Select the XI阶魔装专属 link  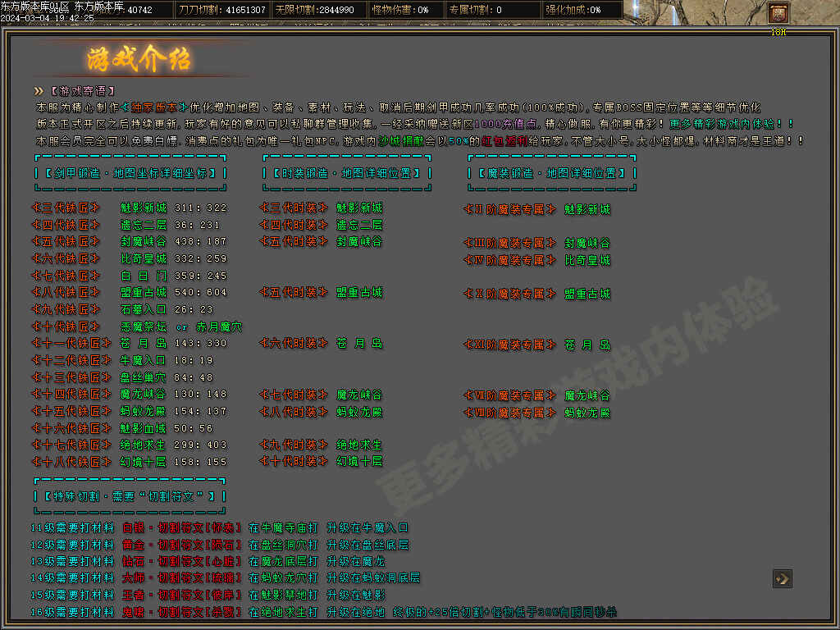point(509,345)
